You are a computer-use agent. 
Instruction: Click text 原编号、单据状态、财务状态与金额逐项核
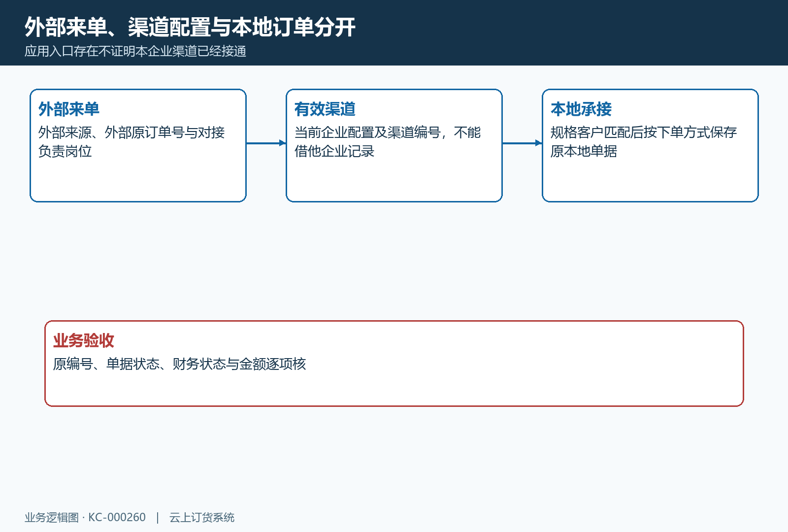[180, 364]
